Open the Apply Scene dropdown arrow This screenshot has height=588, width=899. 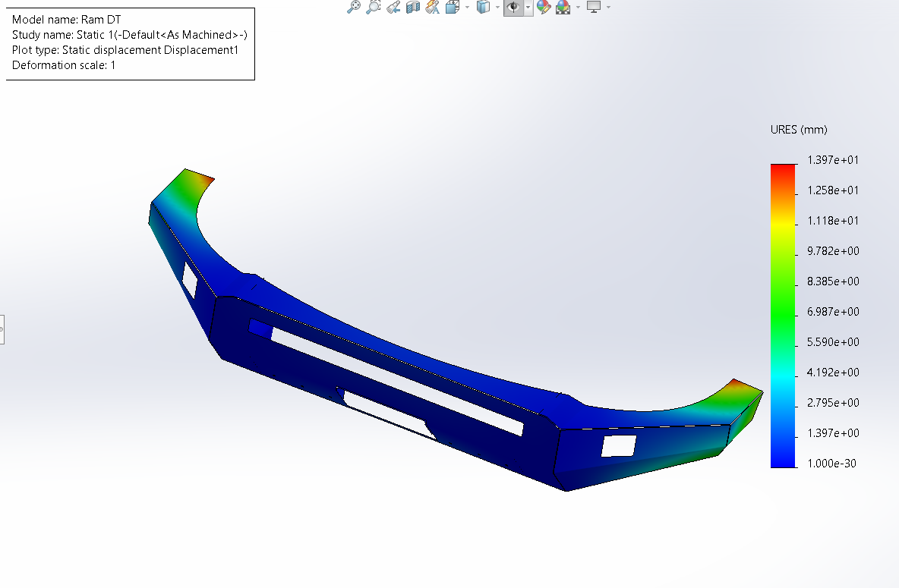[x=578, y=8]
